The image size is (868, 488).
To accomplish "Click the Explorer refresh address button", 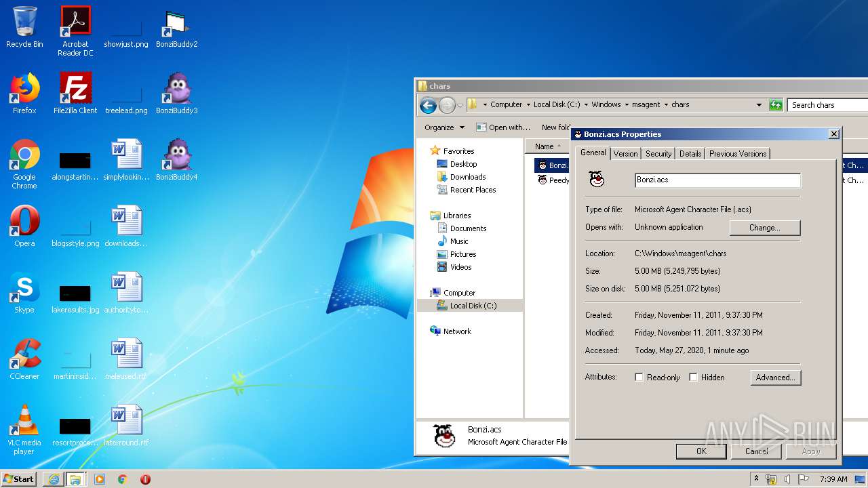I will (x=776, y=105).
